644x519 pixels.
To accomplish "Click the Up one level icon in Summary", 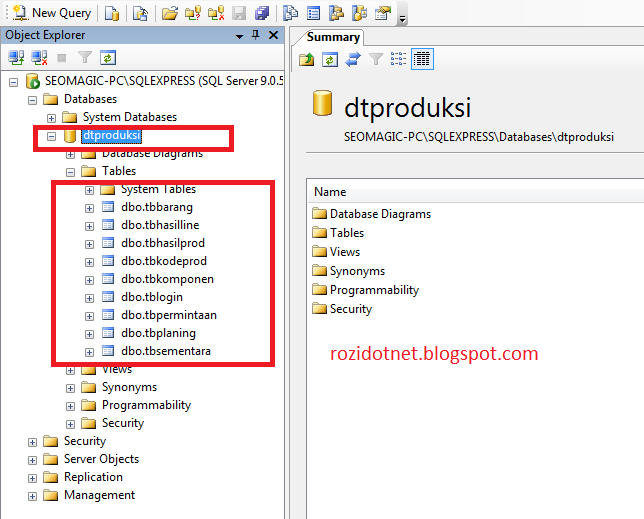I will (x=306, y=59).
